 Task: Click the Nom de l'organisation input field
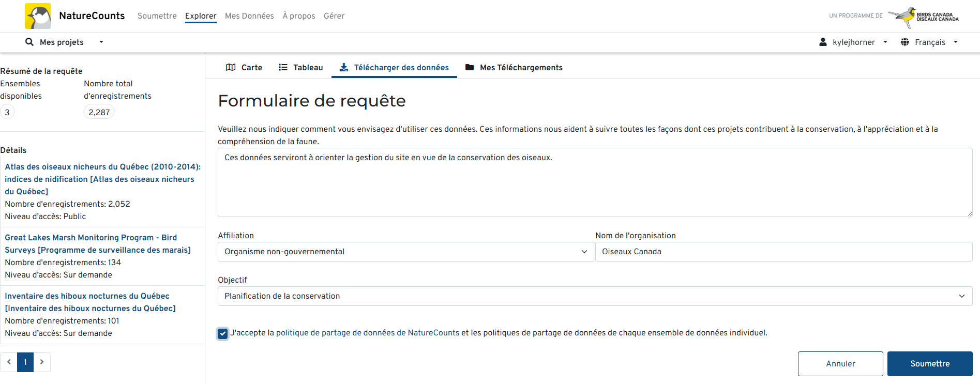coord(783,252)
